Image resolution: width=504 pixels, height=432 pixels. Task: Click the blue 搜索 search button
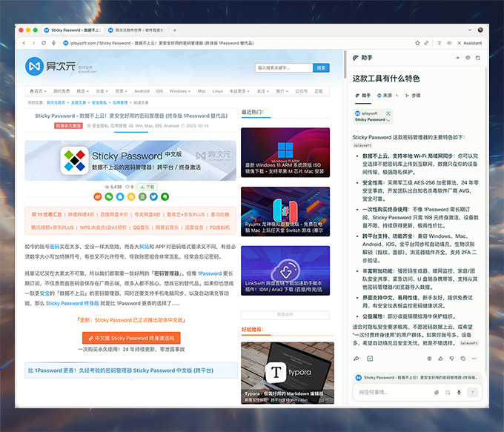pyautogui.click(x=321, y=68)
